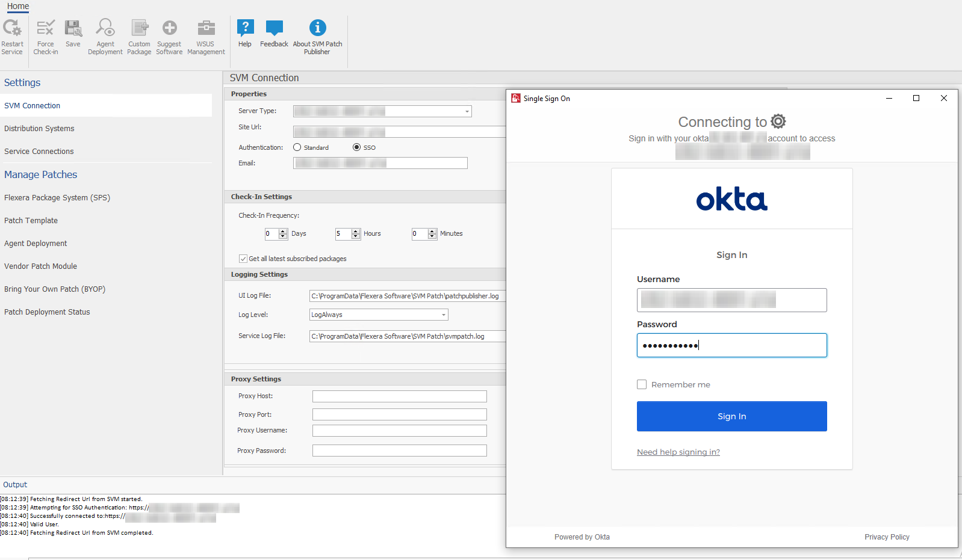The image size is (962, 560).
Task: Click the Suggest Software icon
Action: 169,28
